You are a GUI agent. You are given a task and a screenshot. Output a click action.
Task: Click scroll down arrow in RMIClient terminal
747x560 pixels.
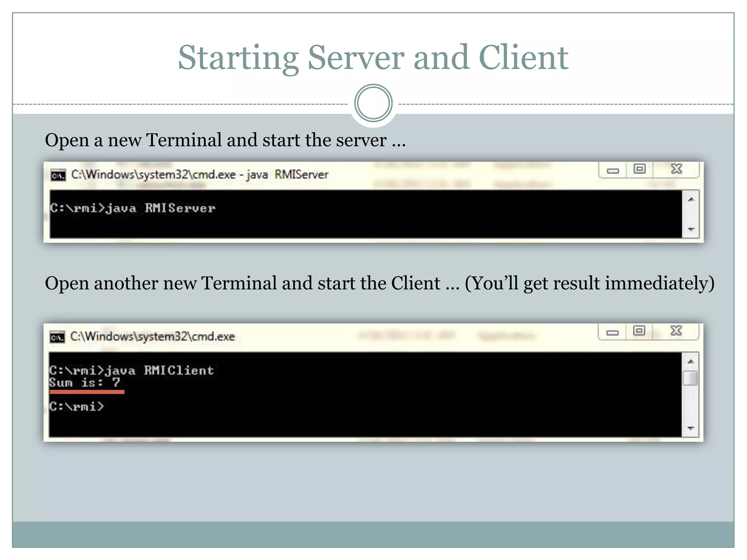pyautogui.click(x=690, y=428)
